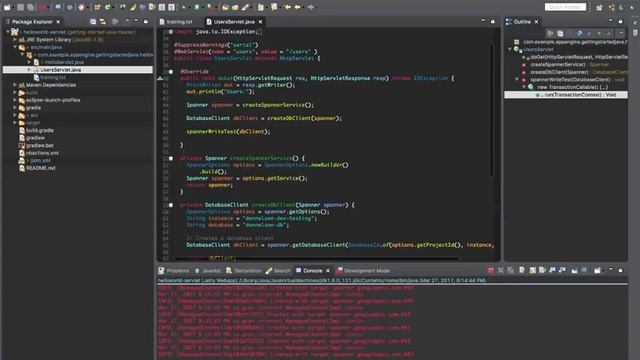Screen dimensions: 640x360
Task: Fold the createDbClient method gutter marker
Action: pos(171,205)
